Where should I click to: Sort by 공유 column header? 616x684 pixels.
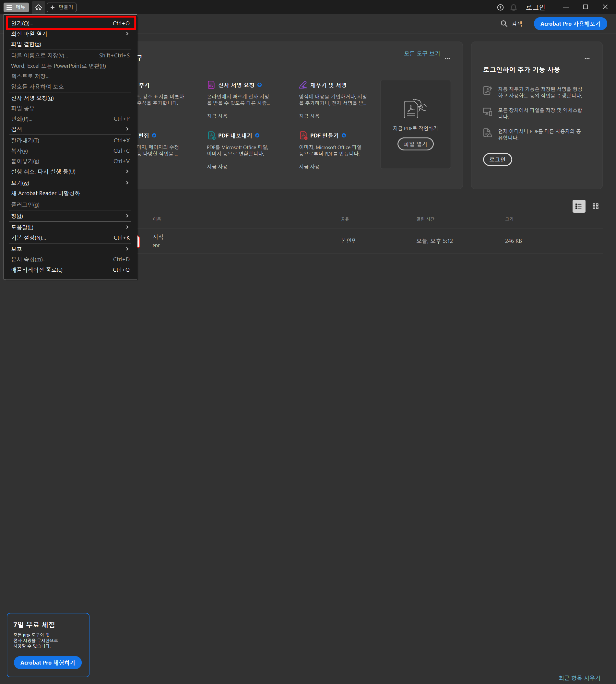(x=345, y=219)
